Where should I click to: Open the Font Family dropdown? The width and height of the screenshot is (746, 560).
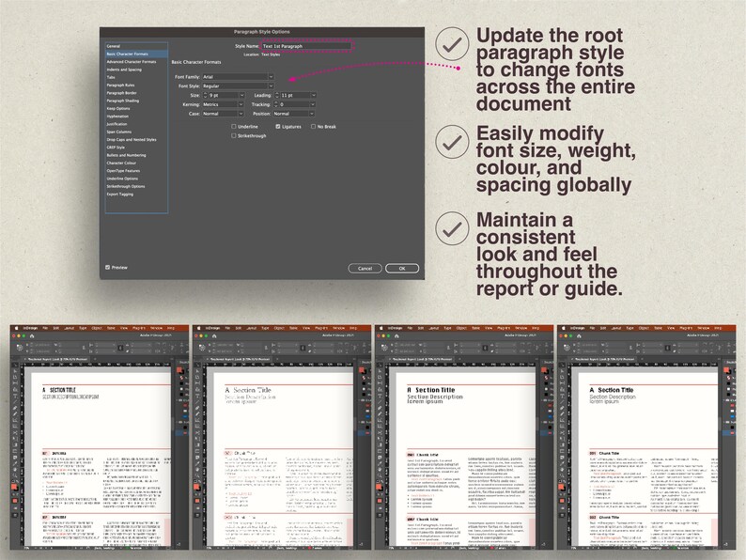coord(238,77)
